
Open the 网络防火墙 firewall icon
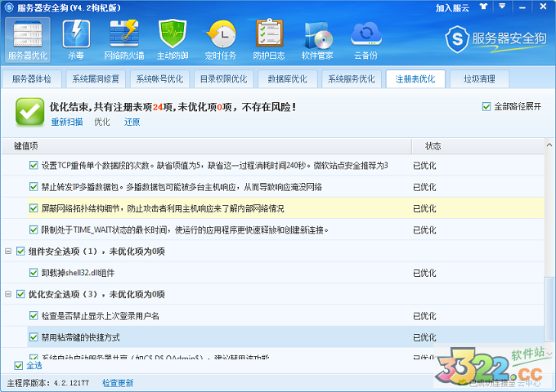pyautogui.click(x=124, y=40)
